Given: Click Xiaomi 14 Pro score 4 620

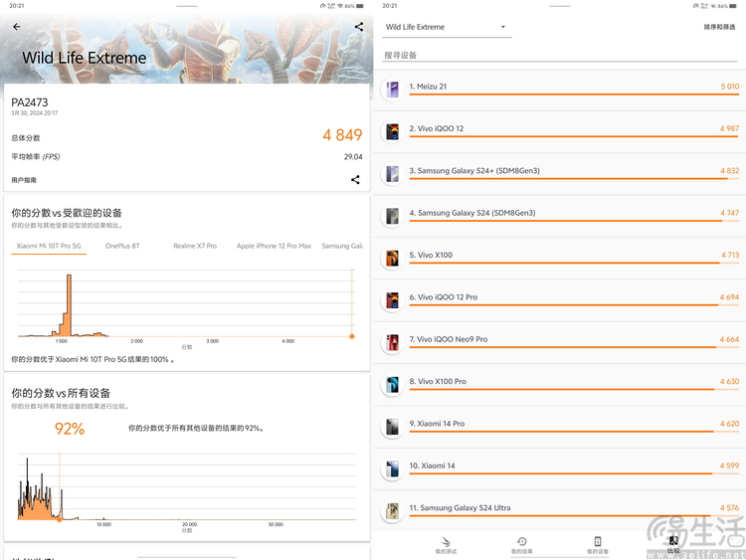Looking at the screenshot, I should coord(729,424).
